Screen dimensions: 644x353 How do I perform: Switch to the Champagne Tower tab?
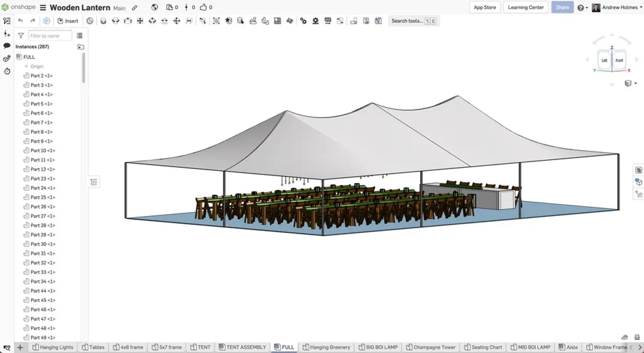[x=431, y=347]
